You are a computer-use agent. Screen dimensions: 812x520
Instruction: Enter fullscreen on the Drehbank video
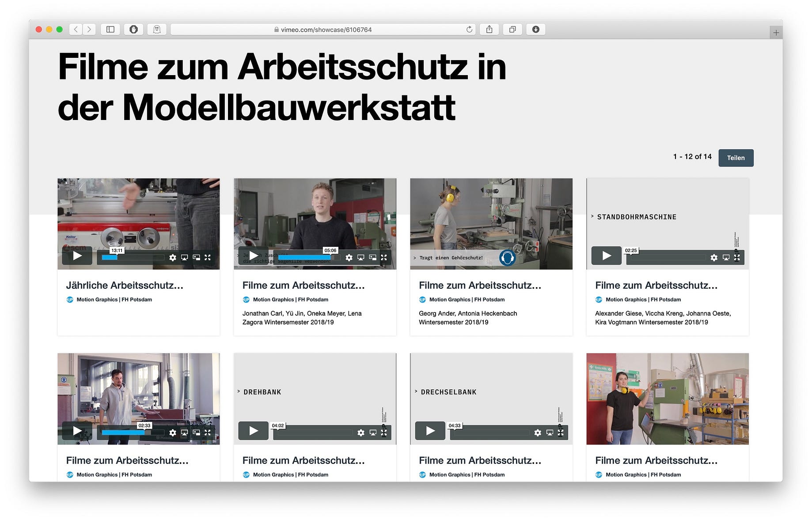pyautogui.click(x=384, y=433)
